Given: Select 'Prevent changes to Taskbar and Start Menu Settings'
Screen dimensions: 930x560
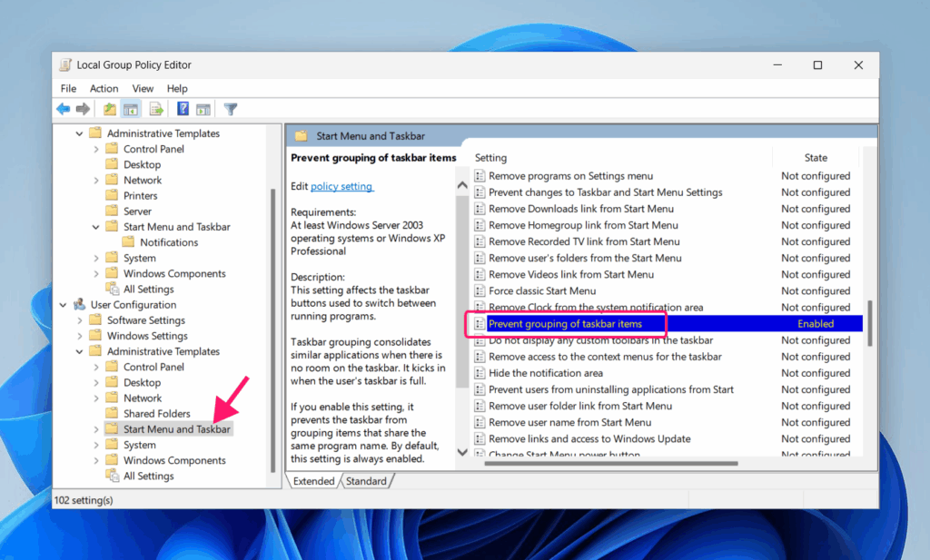Looking at the screenshot, I should [x=606, y=192].
